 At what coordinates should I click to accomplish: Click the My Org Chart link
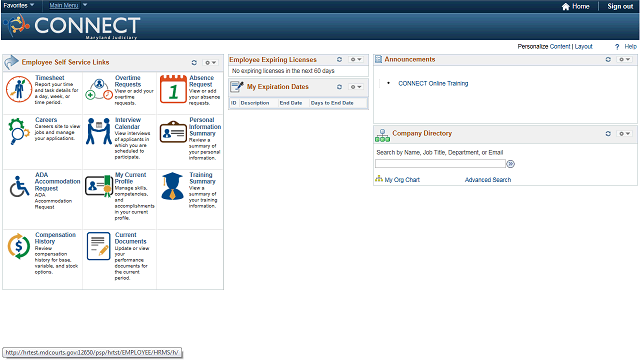tap(402, 180)
